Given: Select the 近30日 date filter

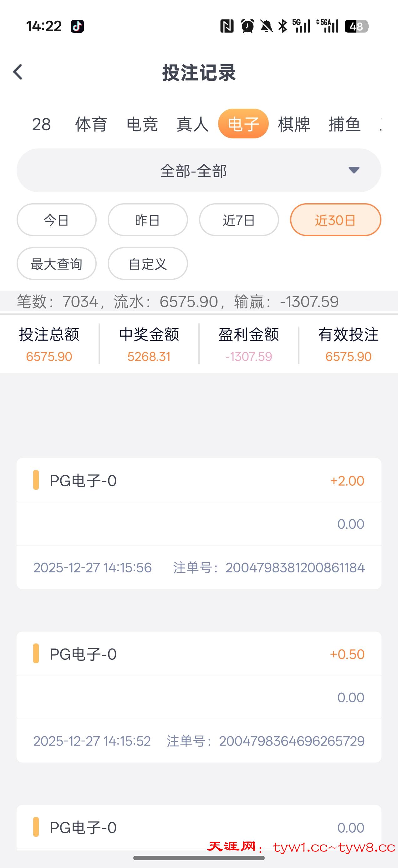Looking at the screenshot, I should click(335, 220).
